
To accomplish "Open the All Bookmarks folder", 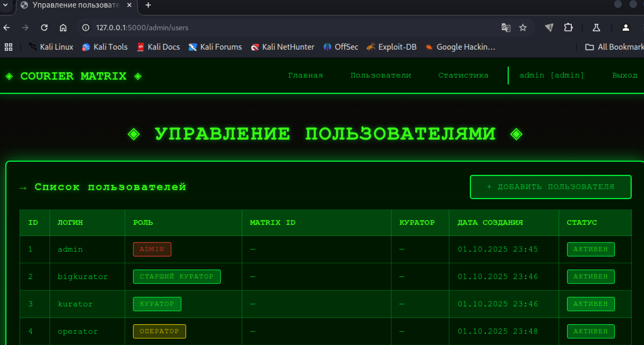I will 614,47.
